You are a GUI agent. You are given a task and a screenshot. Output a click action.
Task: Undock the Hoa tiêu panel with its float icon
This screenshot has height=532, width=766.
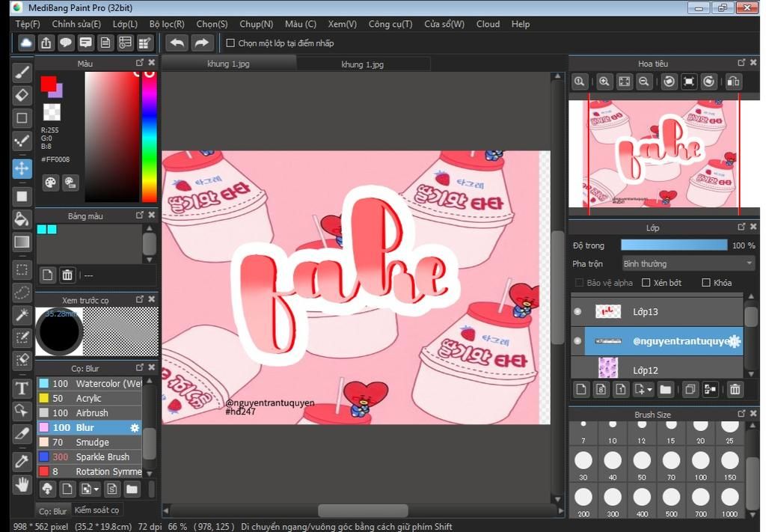741,63
